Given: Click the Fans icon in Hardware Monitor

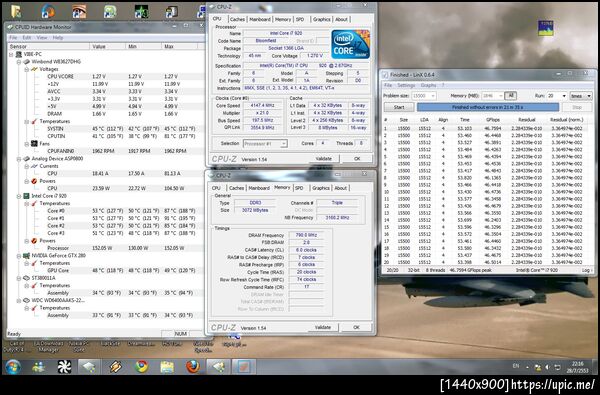Looking at the screenshot, I should click(x=34, y=144).
